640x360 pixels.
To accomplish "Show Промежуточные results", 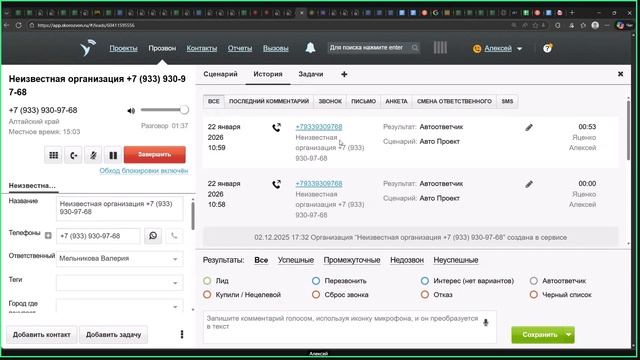I will tap(352, 260).
